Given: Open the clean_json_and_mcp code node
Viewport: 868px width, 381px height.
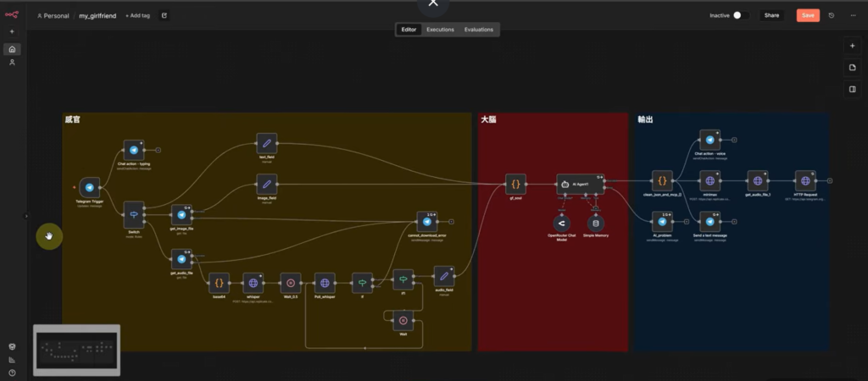Looking at the screenshot, I should 661,180.
